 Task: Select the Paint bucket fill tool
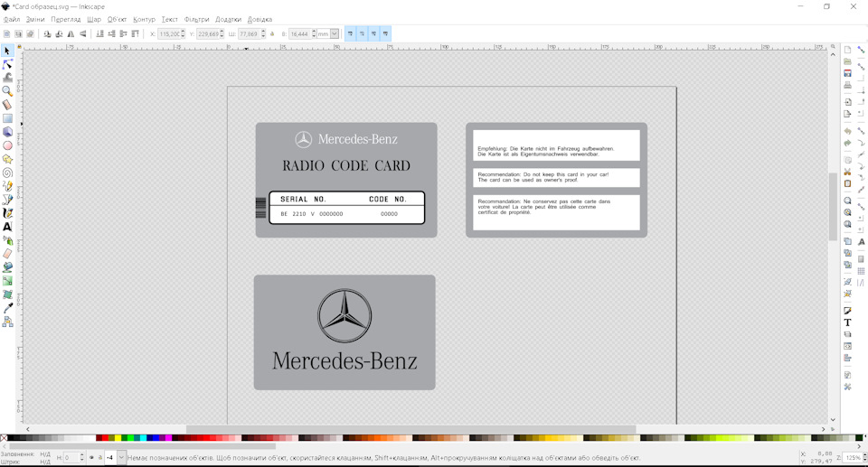tap(7, 267)
